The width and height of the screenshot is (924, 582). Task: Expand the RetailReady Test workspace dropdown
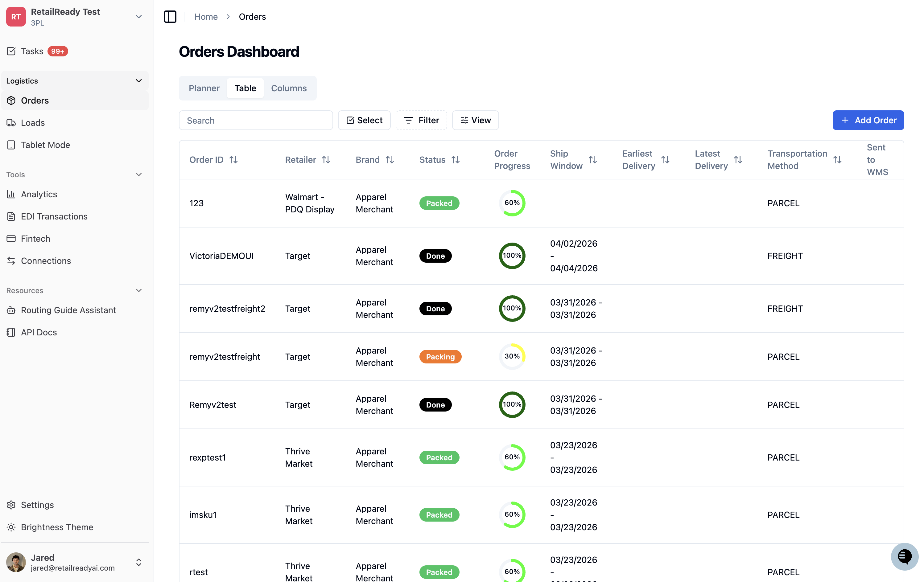point(139,17)
